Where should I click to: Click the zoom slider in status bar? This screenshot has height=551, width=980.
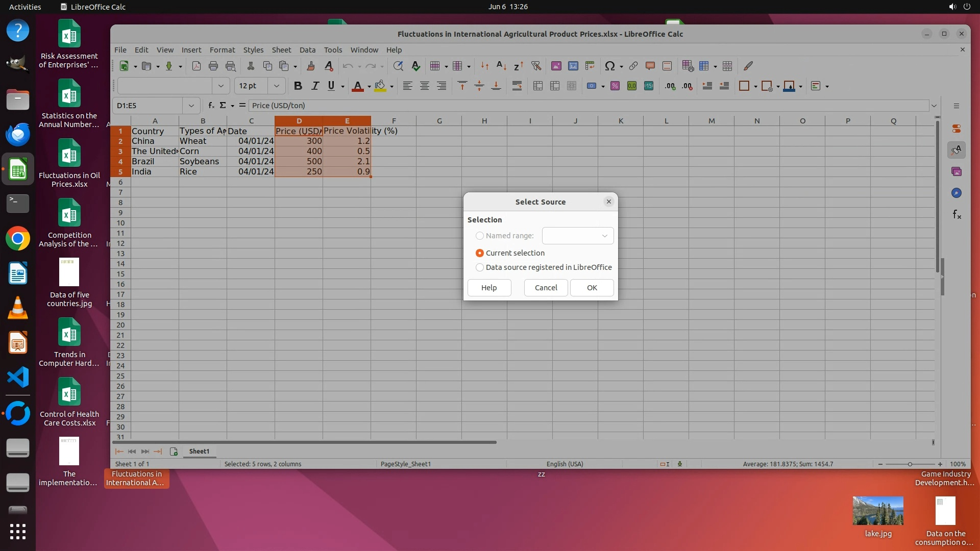(910, 464)
